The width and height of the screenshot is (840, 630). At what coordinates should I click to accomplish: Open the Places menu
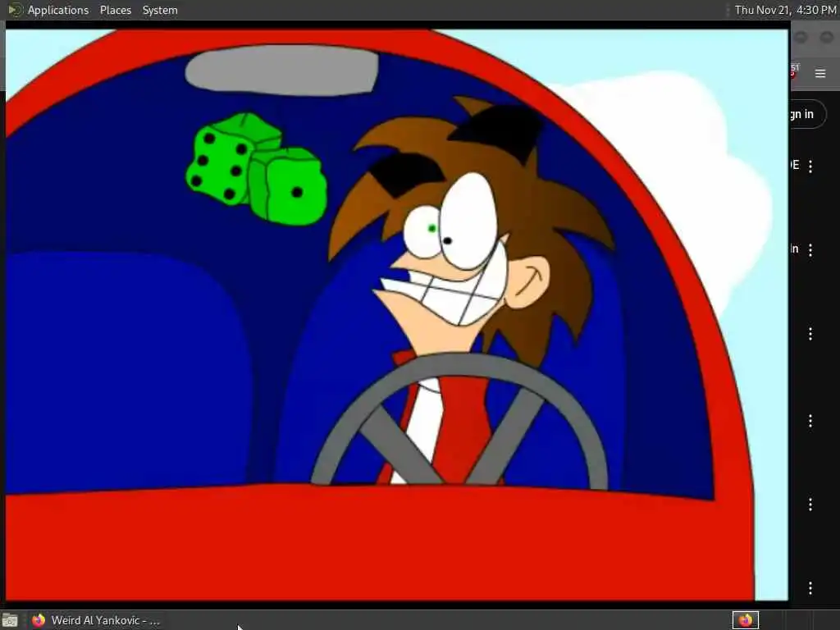pos(115,10)
